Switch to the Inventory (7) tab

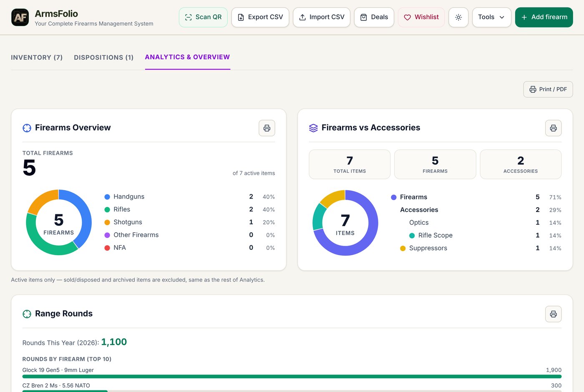pos(37,58)
